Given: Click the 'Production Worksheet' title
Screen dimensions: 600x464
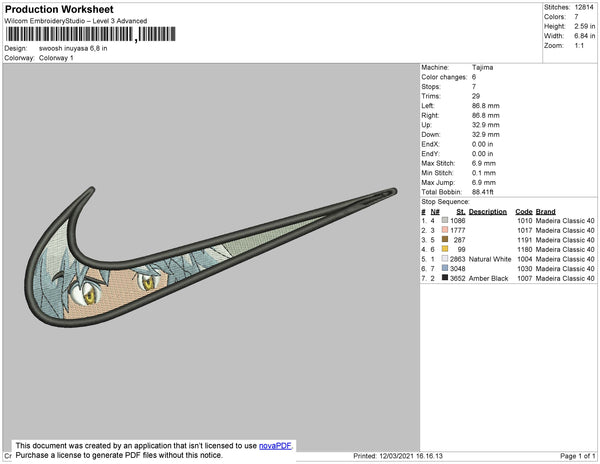Looking at the screenshot, I should tap(59, 10).
